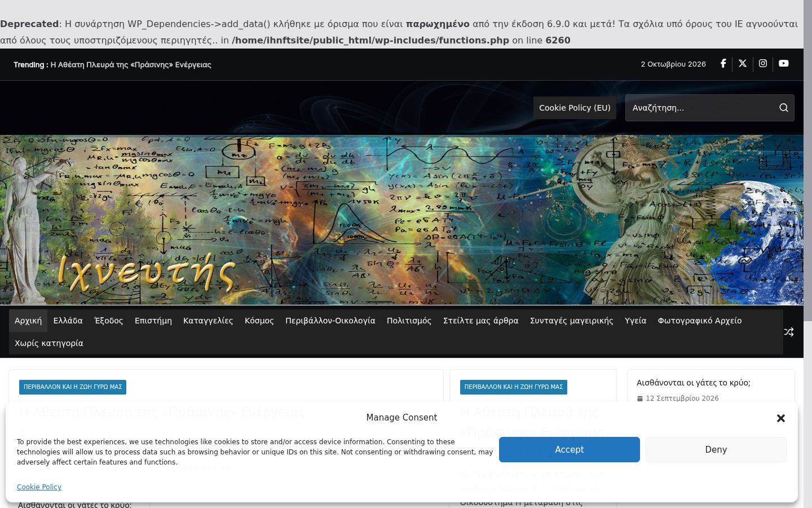Screen dimensions: 812x508
Task: Click the Ιχνευτής site banner image
Action: [401, 220]
